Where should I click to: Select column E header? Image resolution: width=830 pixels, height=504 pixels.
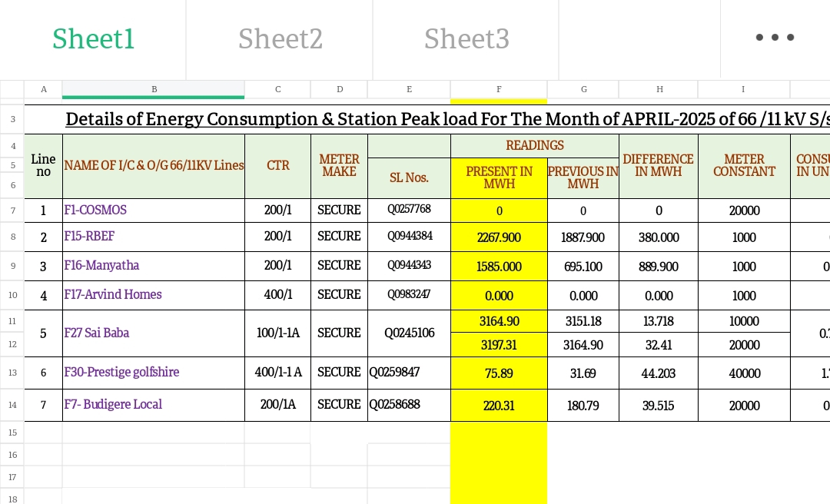(x=409, y=89)
